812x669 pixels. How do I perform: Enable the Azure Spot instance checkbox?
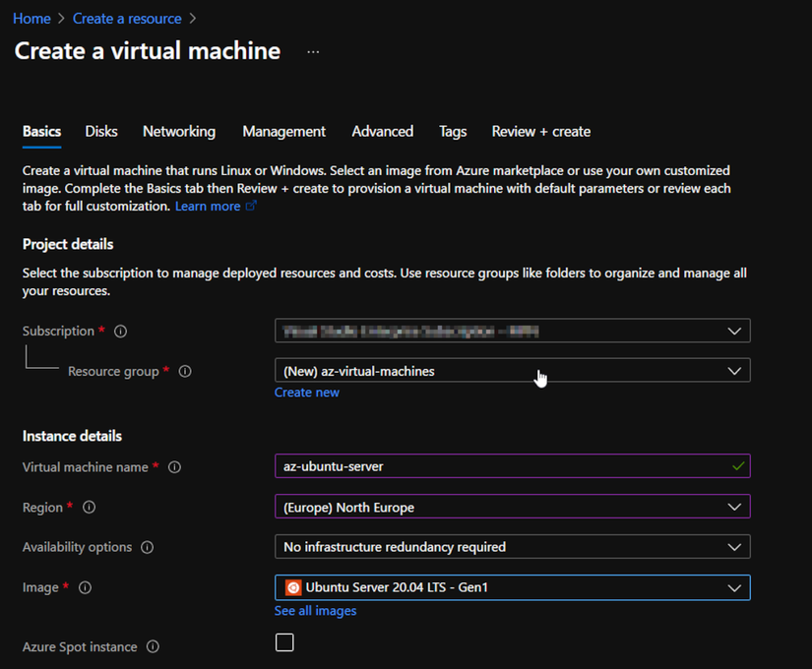pos(284,642)
